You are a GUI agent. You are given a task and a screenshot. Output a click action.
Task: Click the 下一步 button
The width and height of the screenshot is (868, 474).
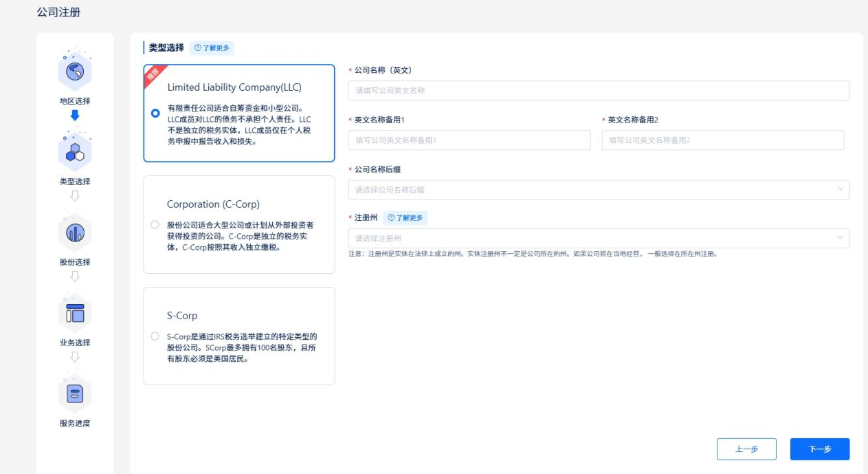pos(820,449)
